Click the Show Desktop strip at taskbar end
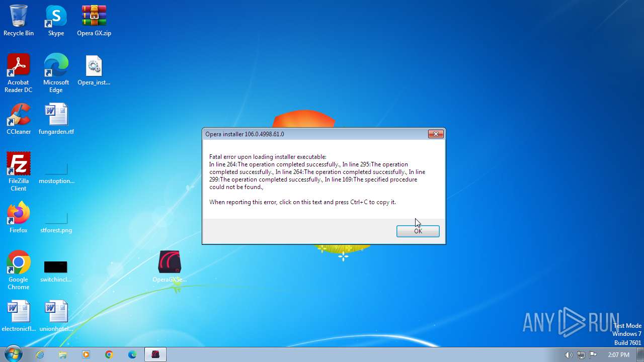644x362 pixels. [x=640, y=354]
